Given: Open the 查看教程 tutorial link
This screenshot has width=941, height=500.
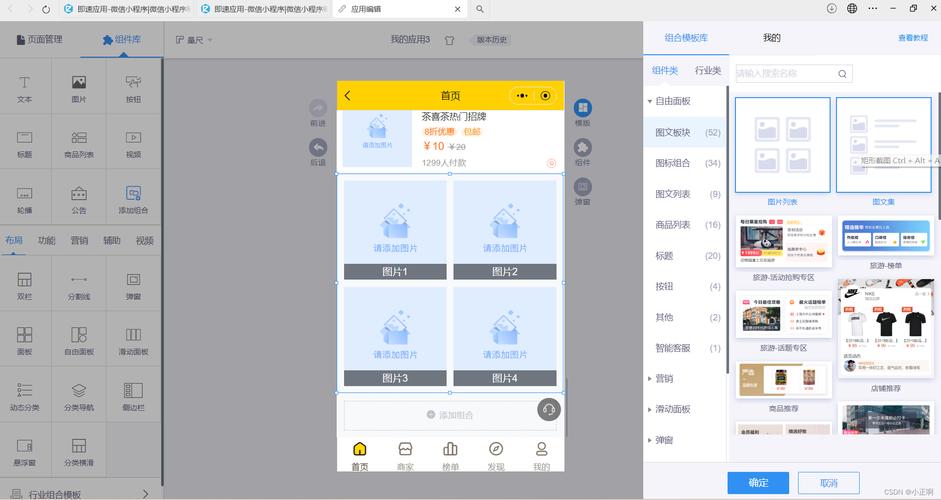Looking at the screenshot, I should click(913, 38).
